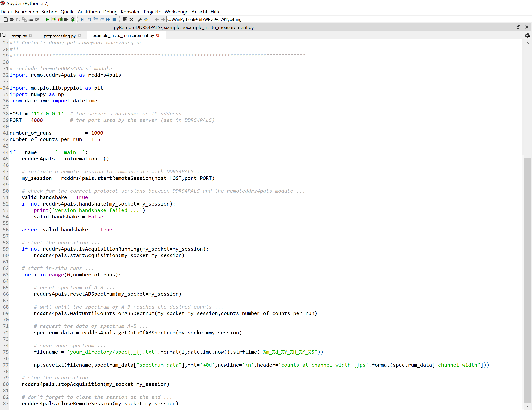Open the Hilfe menu

point(216,12)
